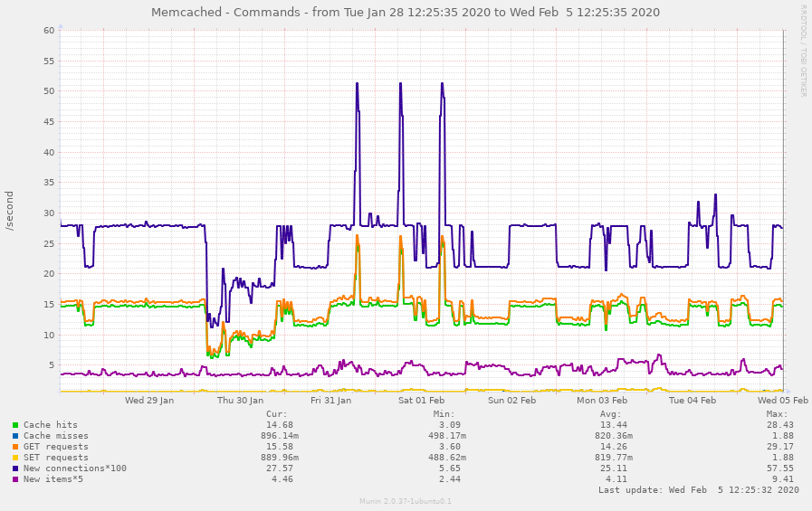The height and width of the screenshot is (511, 812).
Task: Click the yellow SET requests legend swatch
Action: coord(15,458)
